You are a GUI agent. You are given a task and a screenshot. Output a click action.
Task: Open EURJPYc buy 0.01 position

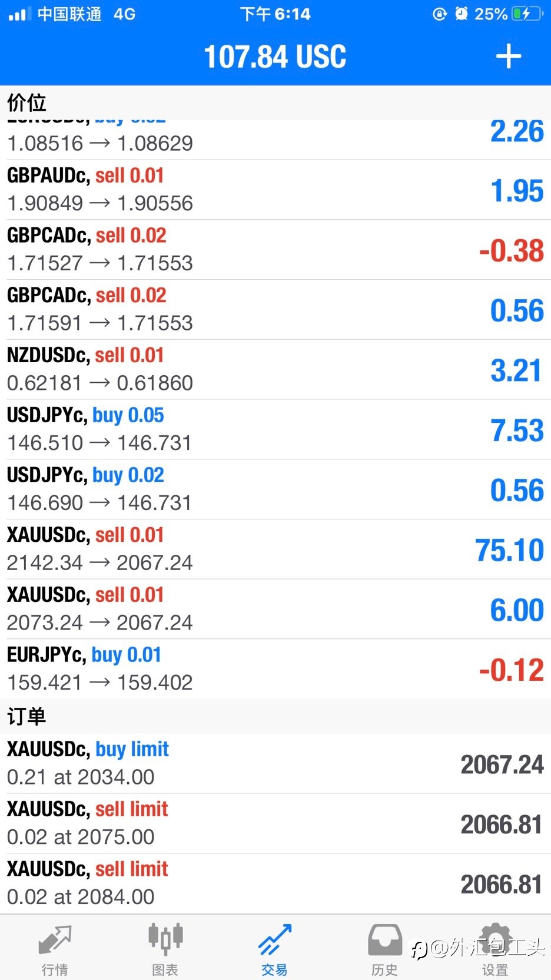pos(275,670)
